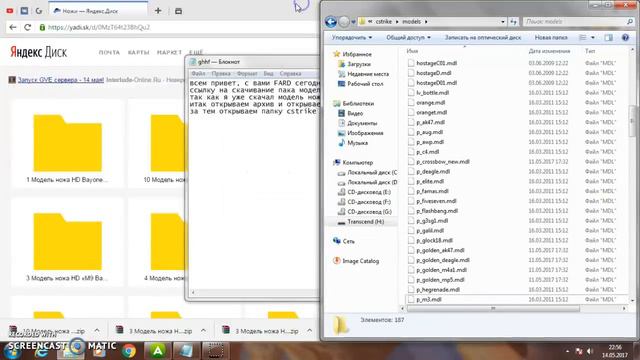The image size is (640, 360).
Task: Open the view options dropdown arrow
Action: tap(593, 38)
